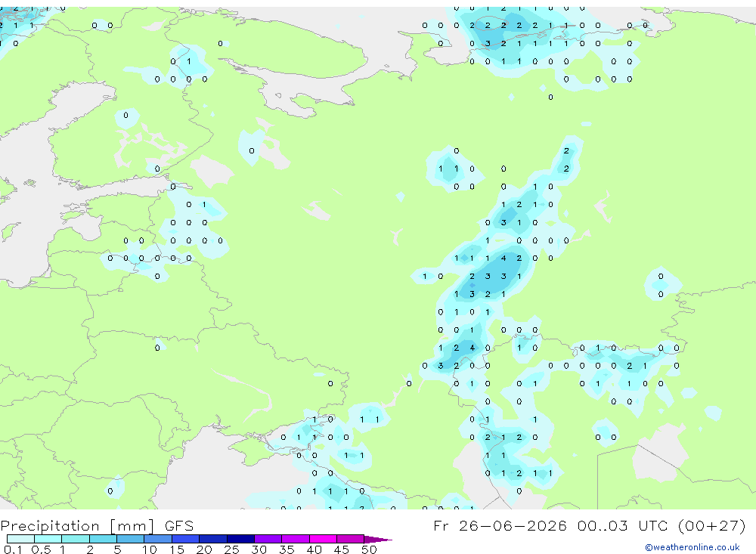Pick the legend swatch between 2 and 5
The width and height of the screenshot is (756, 554).
103,539
